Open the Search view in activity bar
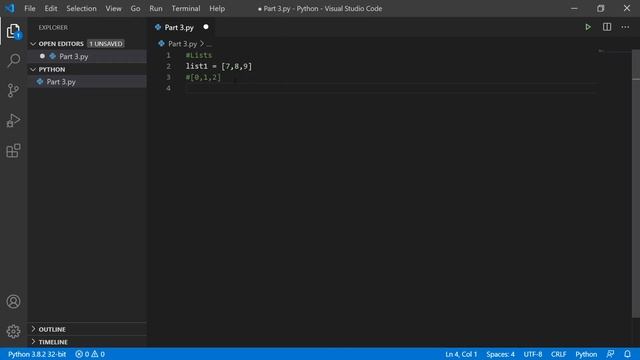The height and width of the screenshot is (360, 640). click(13, 60)
